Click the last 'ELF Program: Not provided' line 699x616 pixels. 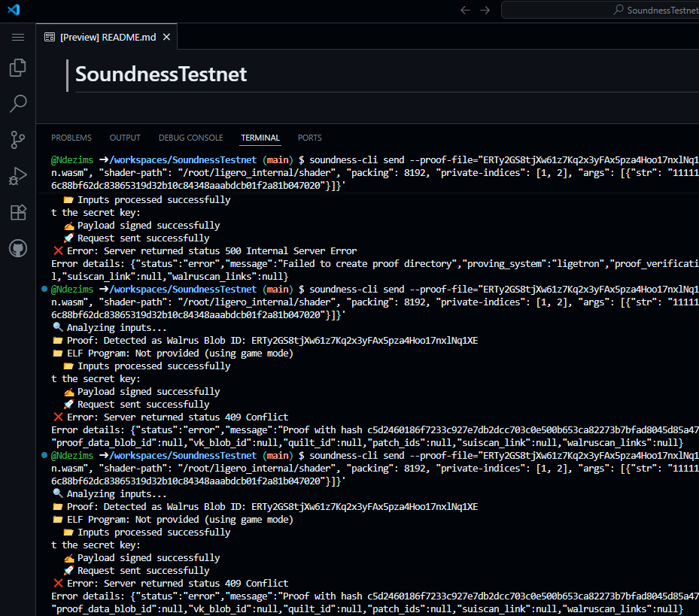click(173, 520)
